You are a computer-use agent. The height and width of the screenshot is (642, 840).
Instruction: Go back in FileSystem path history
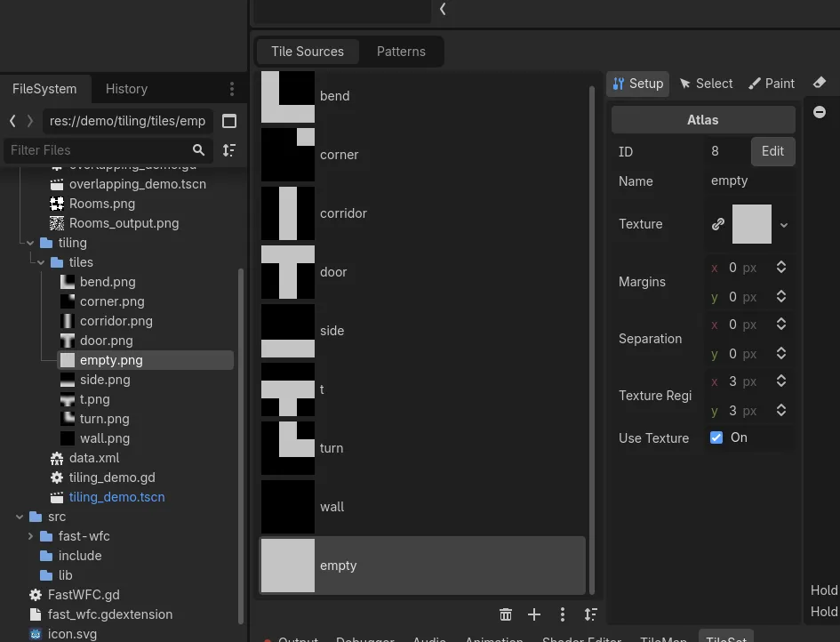(12, 121)
